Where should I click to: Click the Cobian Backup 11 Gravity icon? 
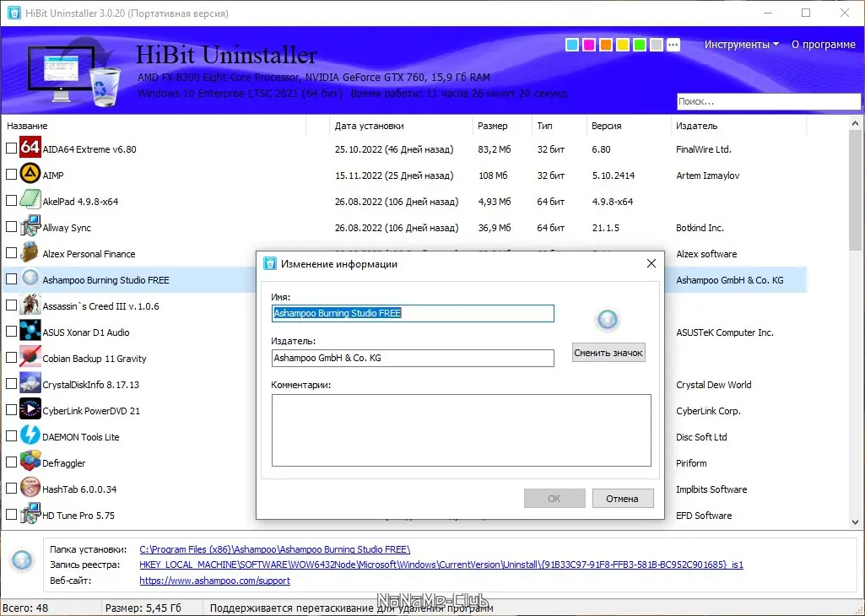tap(30, 357)
